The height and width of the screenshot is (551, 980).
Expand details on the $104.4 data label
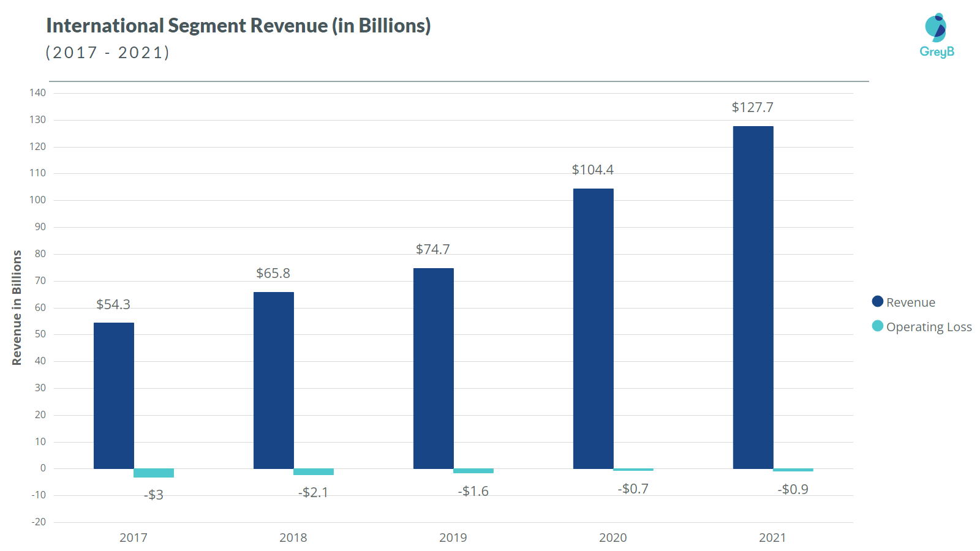[x=593, y=170]
